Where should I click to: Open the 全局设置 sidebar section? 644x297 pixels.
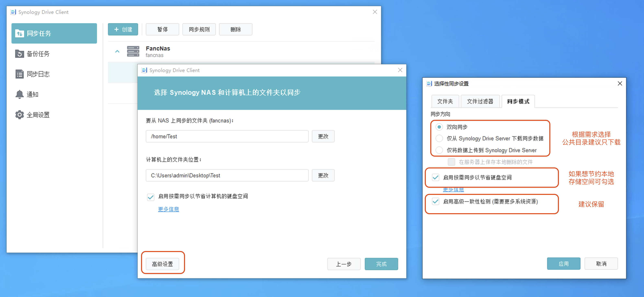click(x=54, y=115)
